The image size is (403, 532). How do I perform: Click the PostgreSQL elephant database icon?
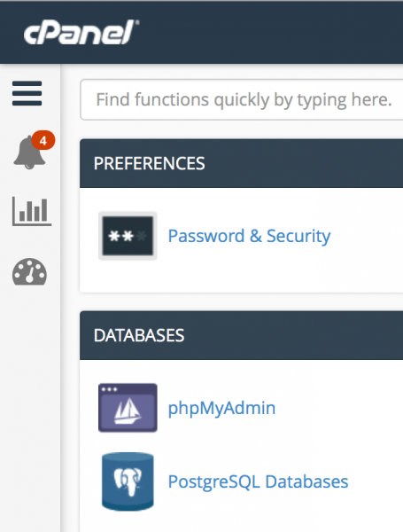[128, 481]
